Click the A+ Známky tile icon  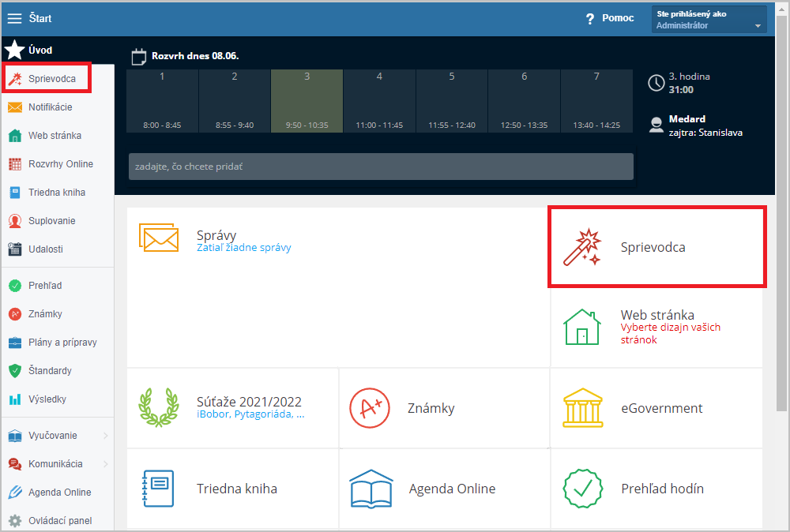370,407
